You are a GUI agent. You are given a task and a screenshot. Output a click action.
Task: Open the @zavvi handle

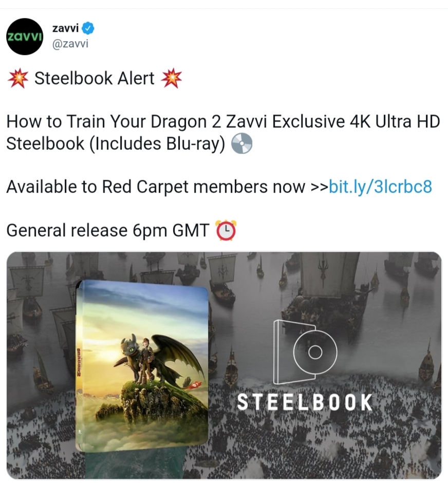70,44
